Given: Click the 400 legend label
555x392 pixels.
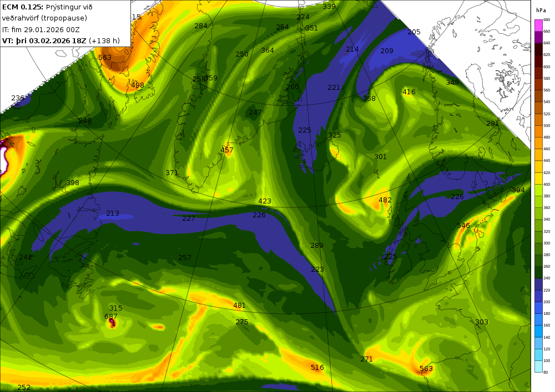Looking at the screenshot, I should pos(547,184).
